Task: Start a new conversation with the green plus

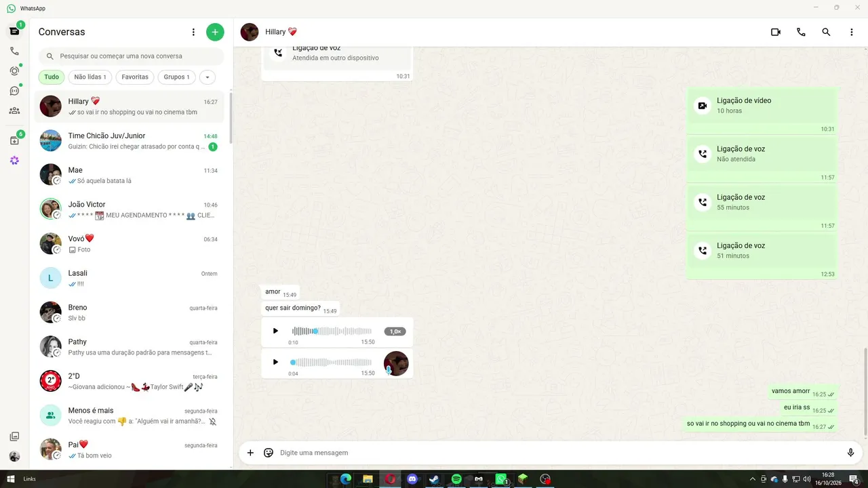Action: 215,32
